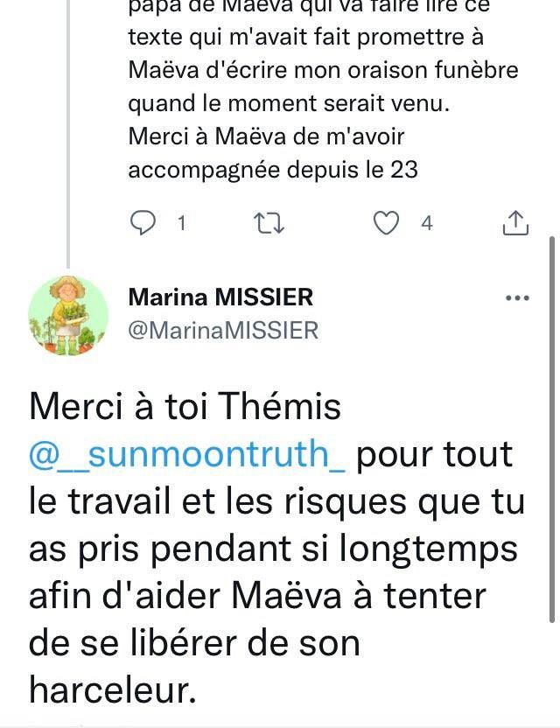560x728 pixels.
Task: Click the text "Merci à toi Thémis"
Action: [185, 408]
